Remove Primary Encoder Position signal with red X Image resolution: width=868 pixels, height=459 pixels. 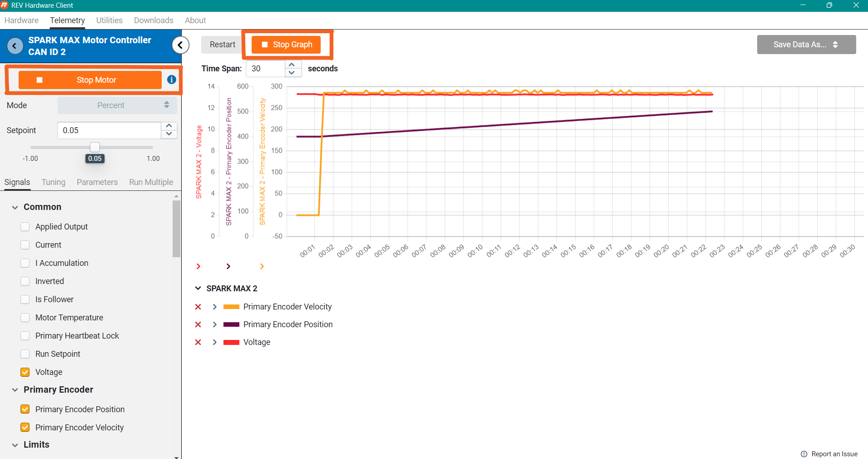click(x=198, y=324)
